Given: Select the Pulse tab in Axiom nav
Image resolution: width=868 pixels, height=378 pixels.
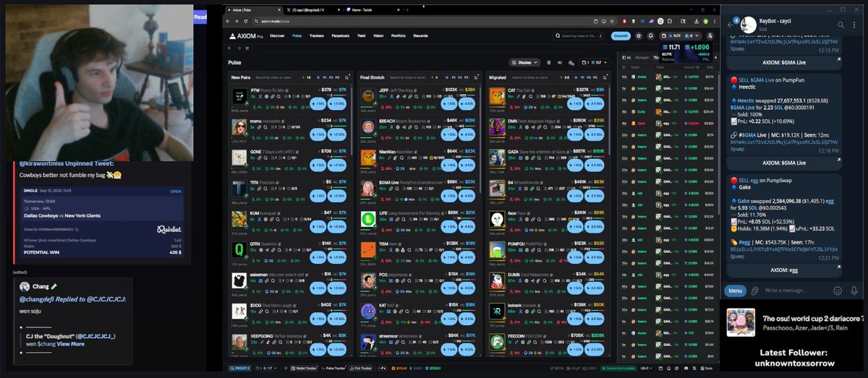Looking at the screenshot, I should [x=297, y=35].
